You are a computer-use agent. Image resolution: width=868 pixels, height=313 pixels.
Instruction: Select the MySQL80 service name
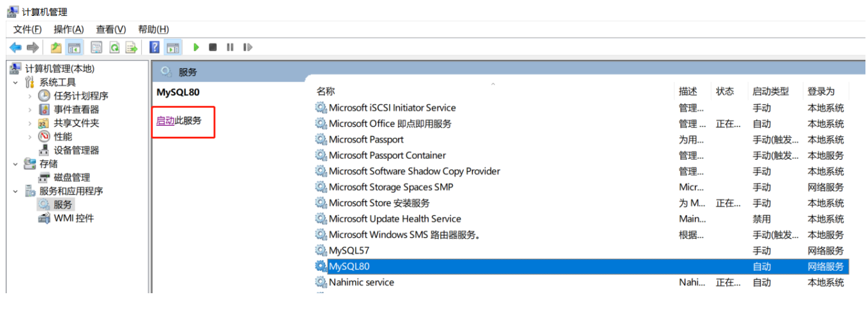click(349, 266)
